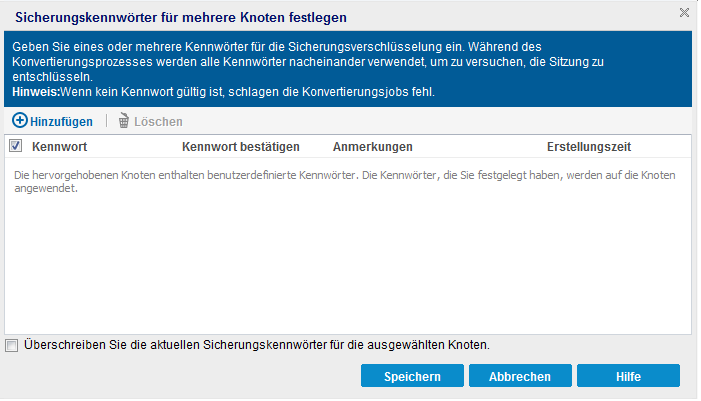Cancel with the Abbrechen button
The image size is (701, 401).
point(520,376)
